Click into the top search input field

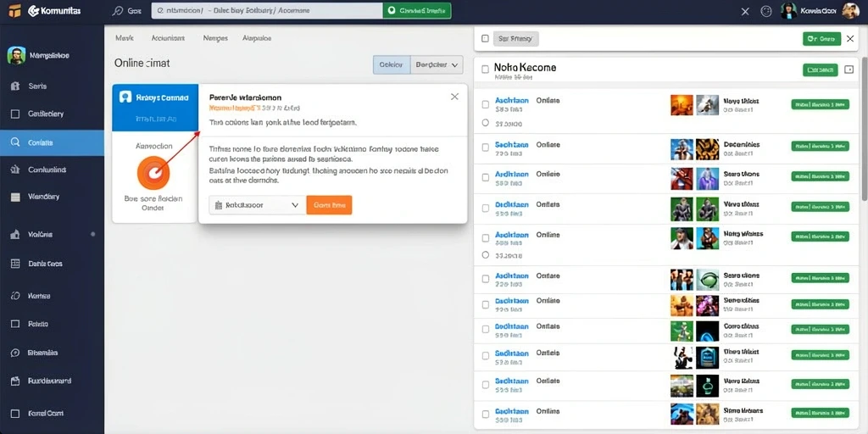(267, 10)
